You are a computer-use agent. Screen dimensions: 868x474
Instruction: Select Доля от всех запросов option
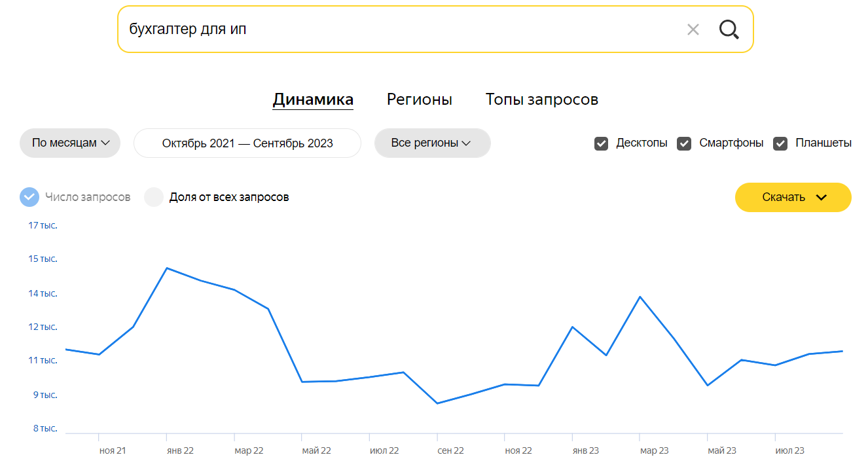pyautogui.click(x=154, y=197)
